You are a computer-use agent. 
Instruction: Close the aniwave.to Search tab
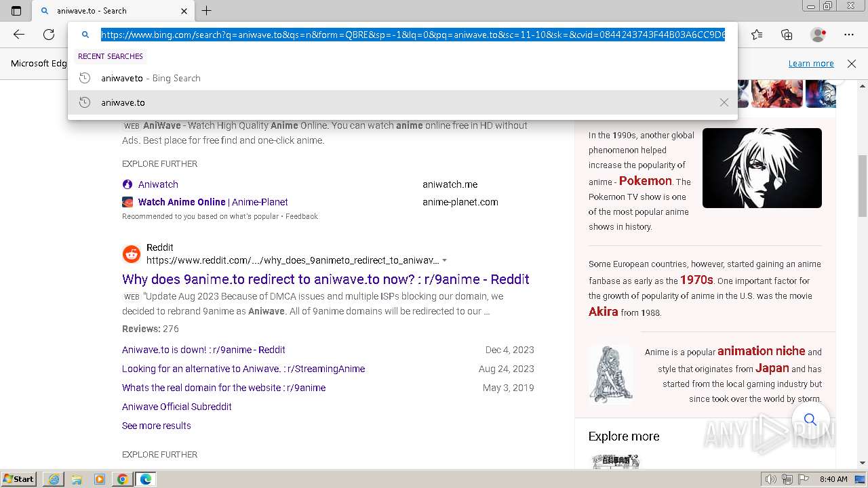pos(184,11)
